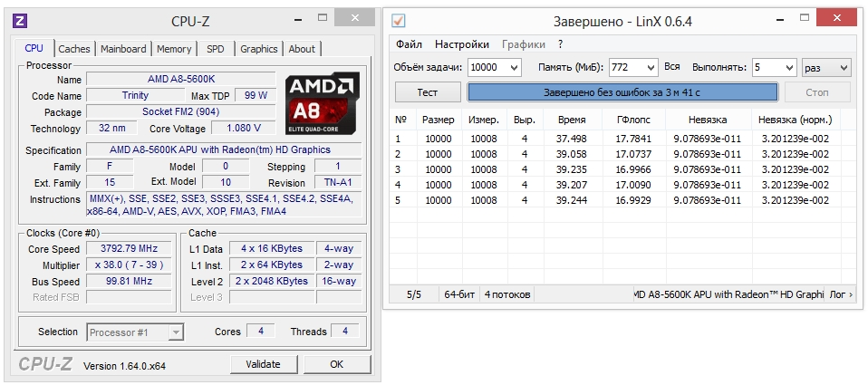Click the 5/5 status bar progress entry
This screenshot has width=868, height=385.
tap(414, 294)
